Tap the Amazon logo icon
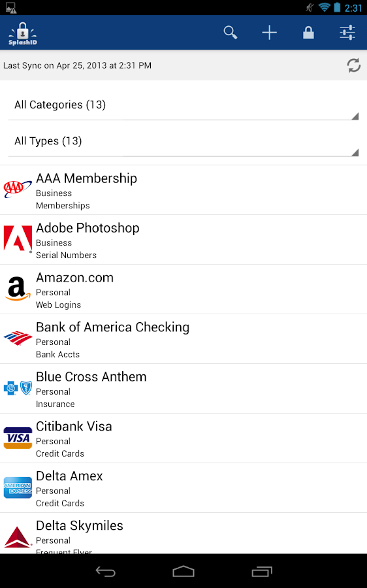Viewport: 367px width, 588px height. pos(18,289)
